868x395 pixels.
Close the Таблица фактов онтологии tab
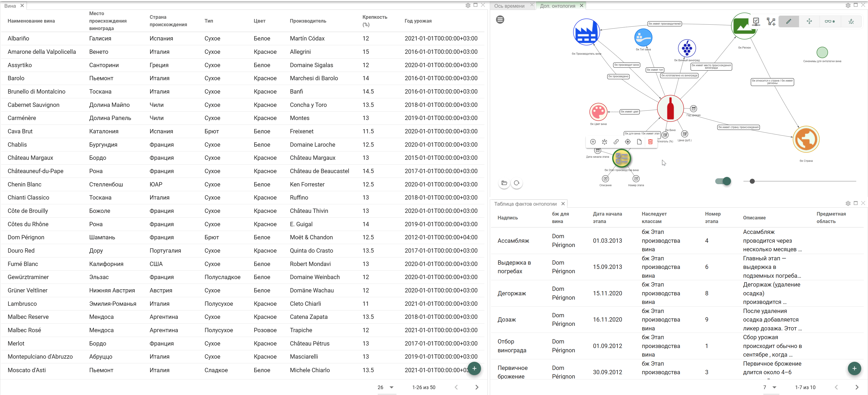[563, 203]
